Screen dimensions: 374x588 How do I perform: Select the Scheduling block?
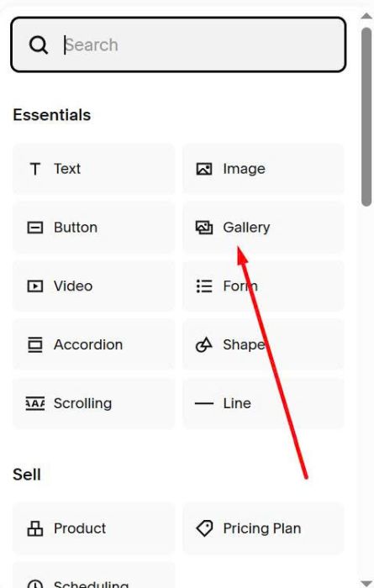pyautogui.click(x=94, y=575)
